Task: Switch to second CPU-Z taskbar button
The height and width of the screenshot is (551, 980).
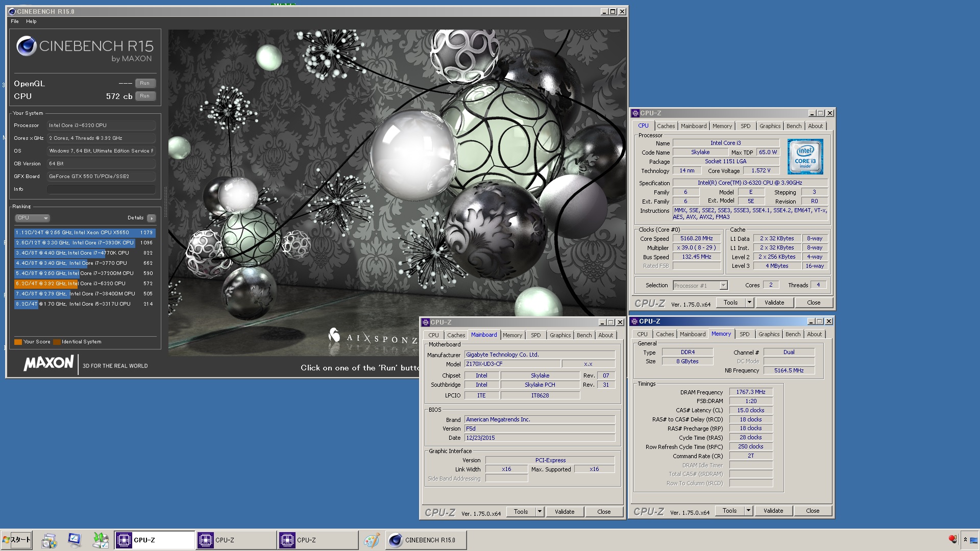Action: [236, 540]
